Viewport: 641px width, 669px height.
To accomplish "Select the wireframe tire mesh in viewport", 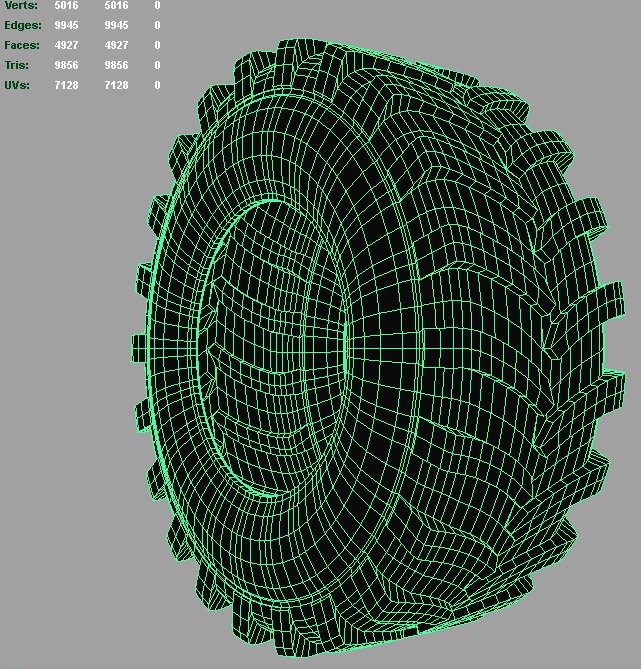I will [x=378, y=348].
